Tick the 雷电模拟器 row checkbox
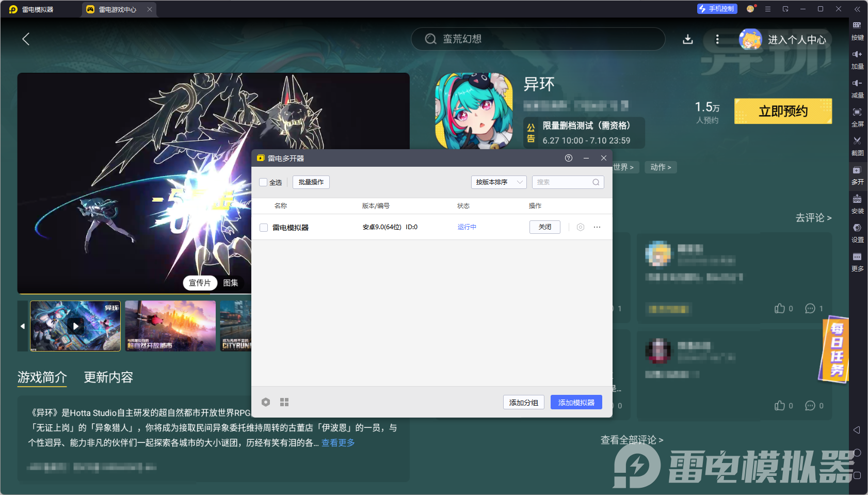This screenshot has width=868, height=495. point(264,227)
